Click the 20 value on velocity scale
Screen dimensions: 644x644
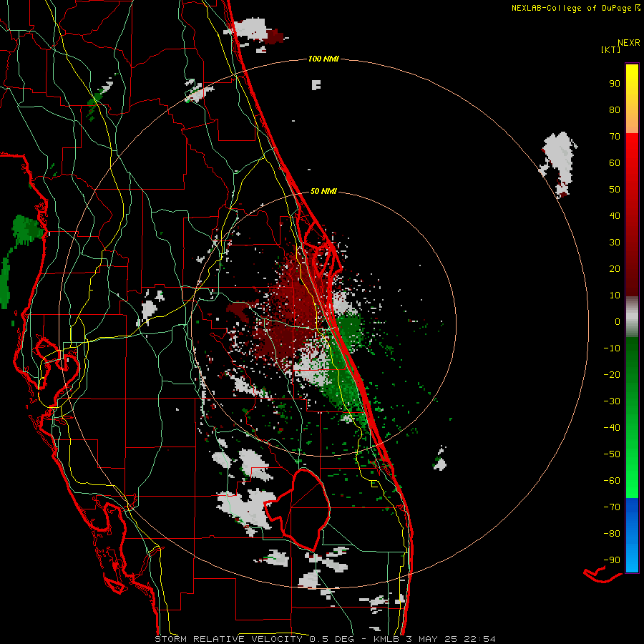click(615, 268)
